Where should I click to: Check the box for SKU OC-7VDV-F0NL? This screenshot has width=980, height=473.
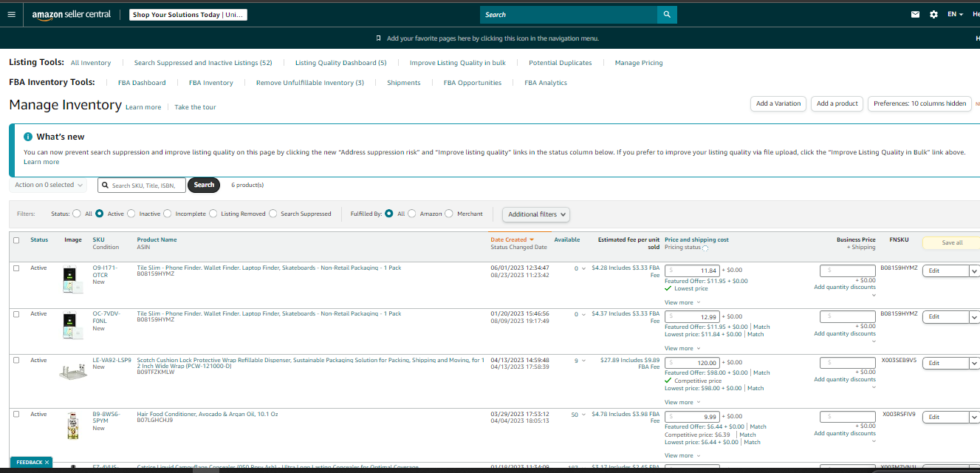(16, 314)
